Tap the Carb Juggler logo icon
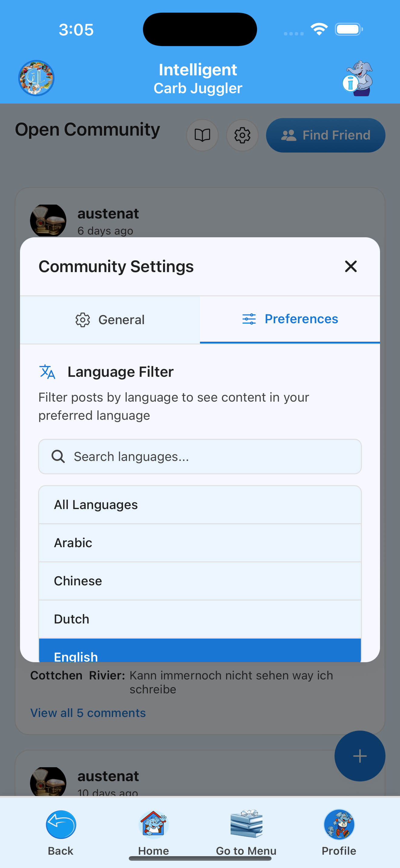 click(x=36, y=78)
